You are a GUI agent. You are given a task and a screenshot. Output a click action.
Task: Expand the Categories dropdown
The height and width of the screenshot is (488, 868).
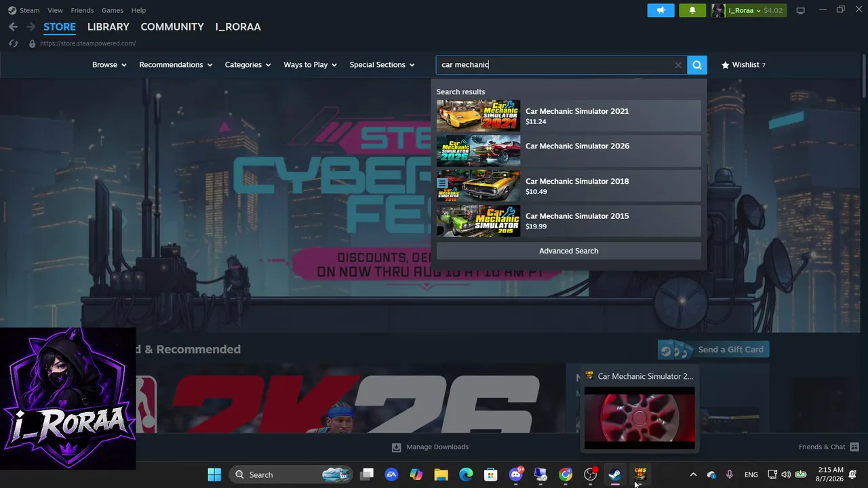point(248,65)
